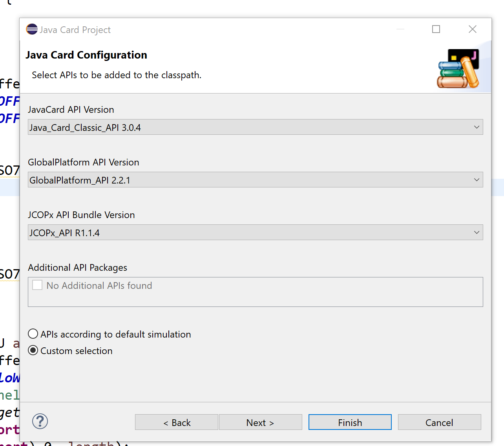Click the Finish button
Image resolution: width=504 pixels, height=446 pixels.
(x=349, y=422)
